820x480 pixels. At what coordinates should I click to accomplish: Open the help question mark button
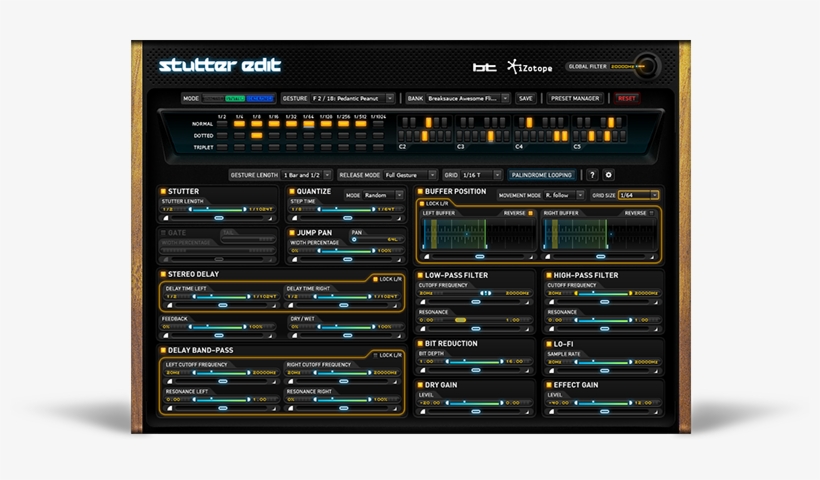[x=592, y=175]
